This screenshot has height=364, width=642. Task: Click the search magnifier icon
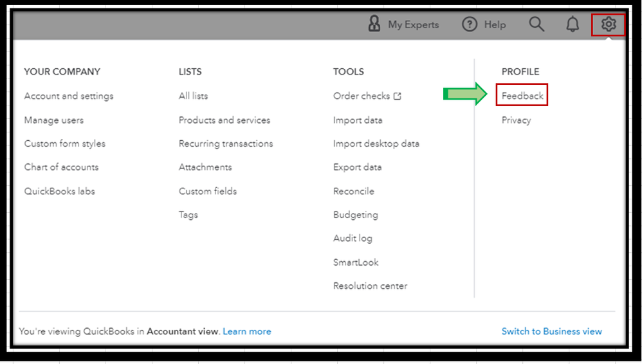click(x=537, y=25)
